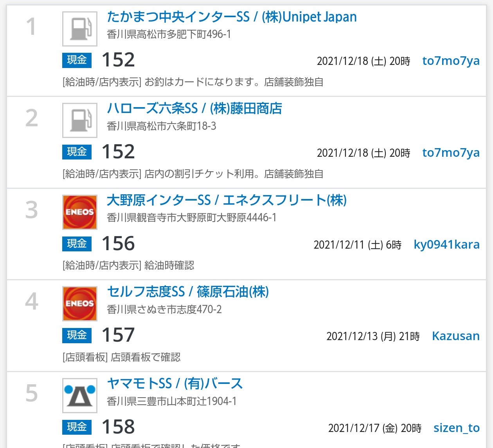This screenshot has width=493, height=448.
Task: Click gas pump icon for ハローズ六条SS
Action: (80, 120)
